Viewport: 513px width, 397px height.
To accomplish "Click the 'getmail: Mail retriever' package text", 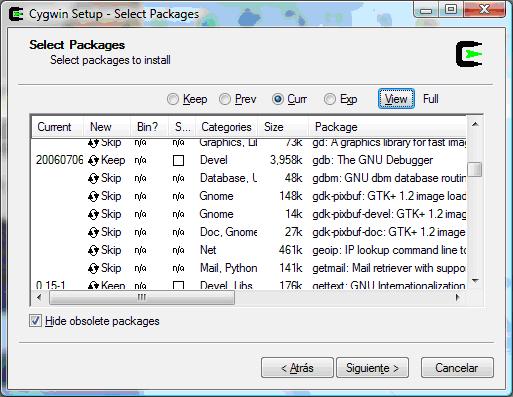I will pyautogui.click(x=389, y=268).
